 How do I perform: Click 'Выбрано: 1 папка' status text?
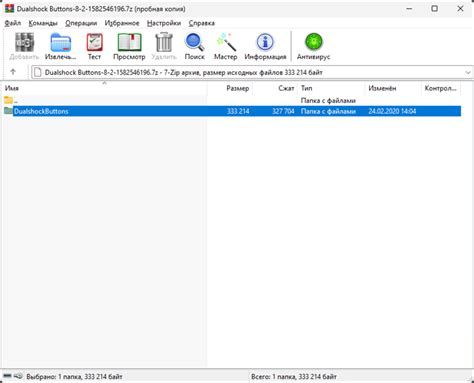tap(74, 377)
